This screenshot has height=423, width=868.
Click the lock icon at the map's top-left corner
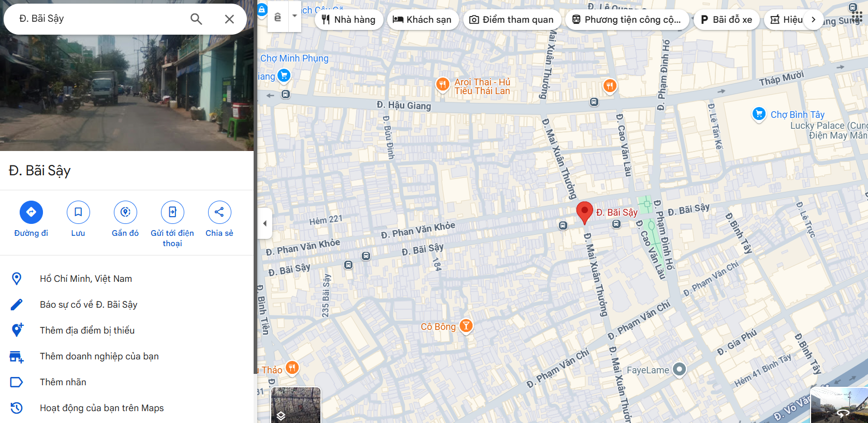[262, 9]
